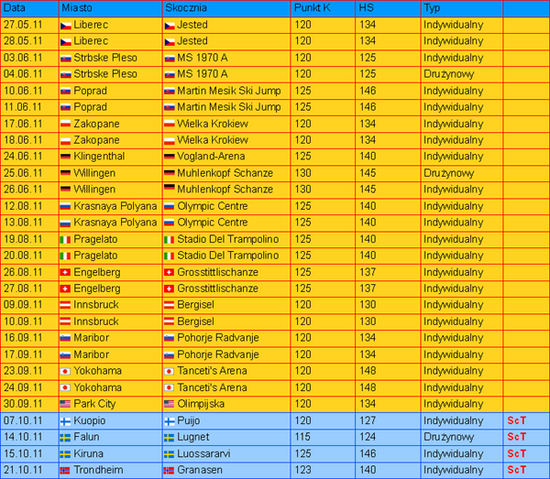This screenshot has width=550, height=479.
Task: Click the Czech flag beside the first Liberec entry
Action: (x=66, y=26)
